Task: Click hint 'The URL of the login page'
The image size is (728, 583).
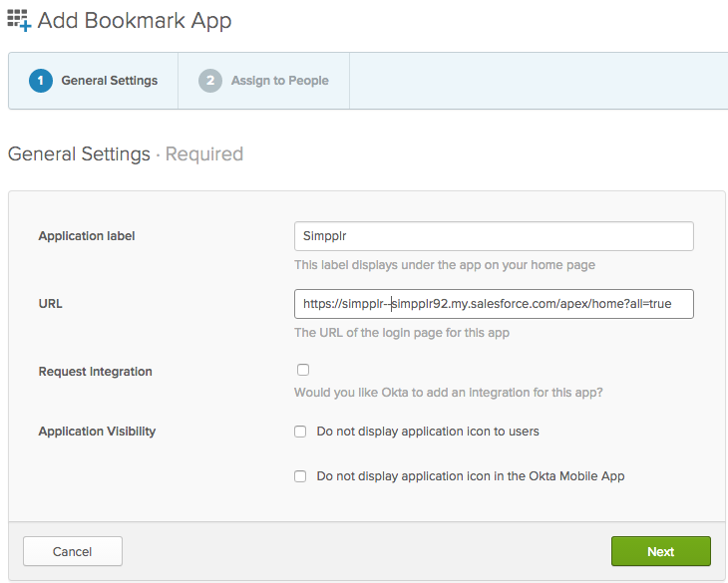Action: click(402, 333)
